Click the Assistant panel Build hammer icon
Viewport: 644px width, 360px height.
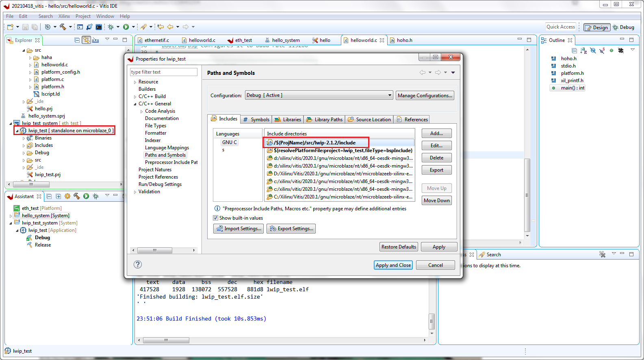pyautogui.click(x=76, y=196)
